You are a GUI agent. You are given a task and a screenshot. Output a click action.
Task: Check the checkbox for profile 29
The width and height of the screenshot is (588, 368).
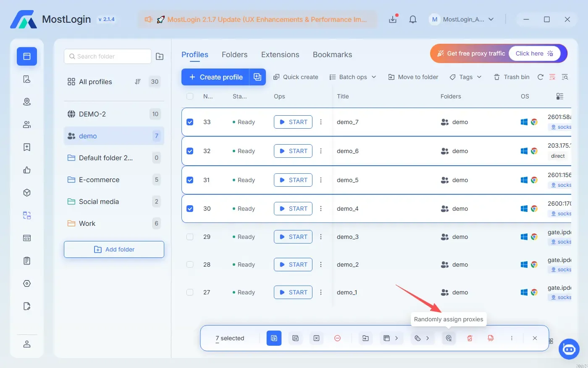190,237
